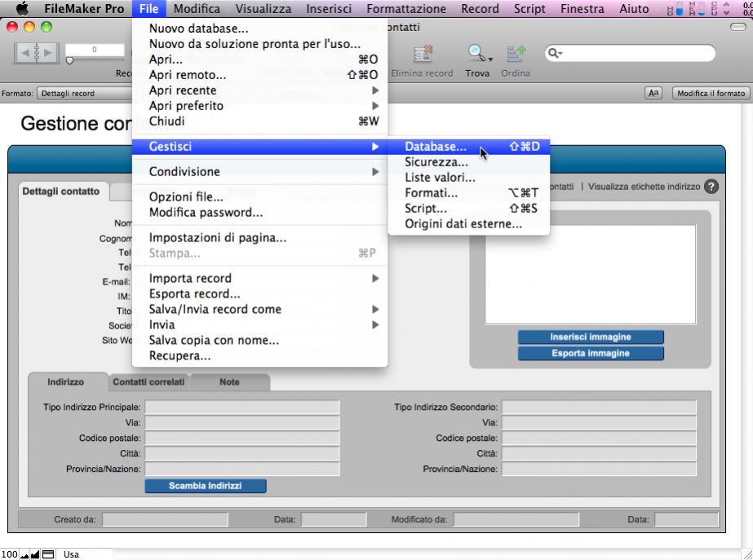
Task: Click the Inserisci immagine button
Action: tap(590, 337)
